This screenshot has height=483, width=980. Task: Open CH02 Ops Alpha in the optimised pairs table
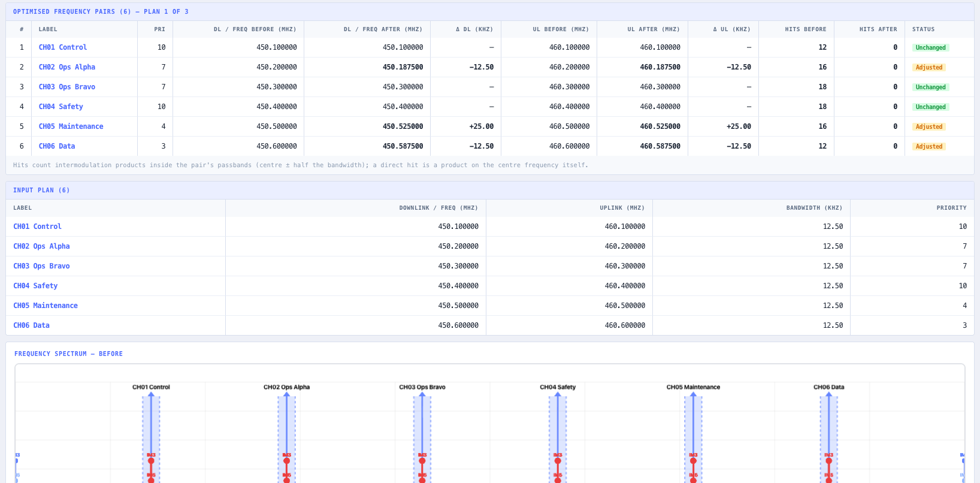67,67
